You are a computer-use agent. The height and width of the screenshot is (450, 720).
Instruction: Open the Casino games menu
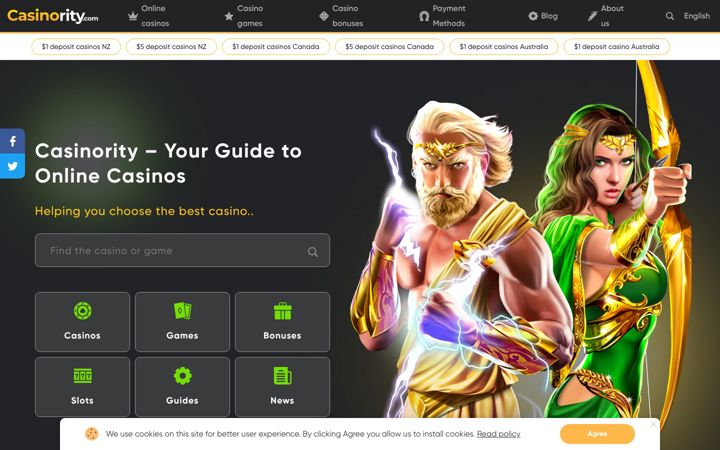[250, 16]
